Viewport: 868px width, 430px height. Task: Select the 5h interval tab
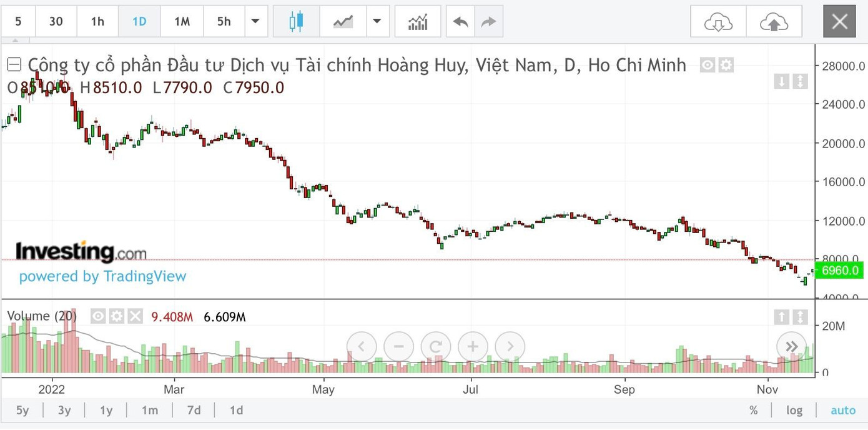224,21
